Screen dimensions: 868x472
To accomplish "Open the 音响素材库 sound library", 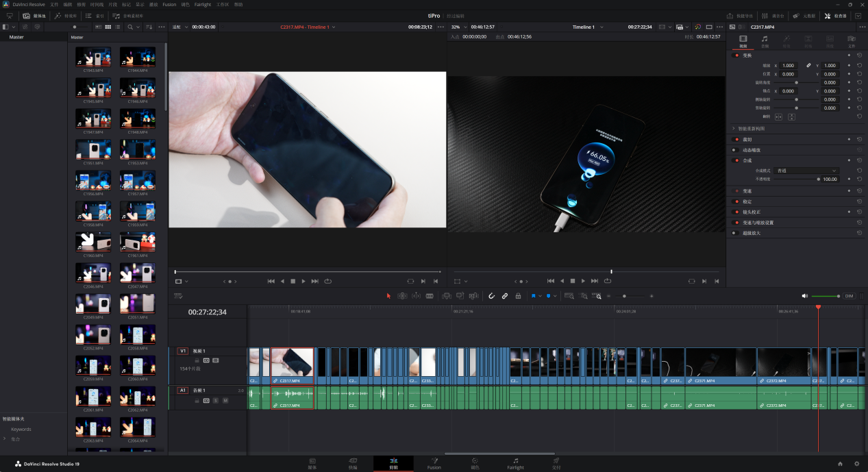I will (128, 15).
